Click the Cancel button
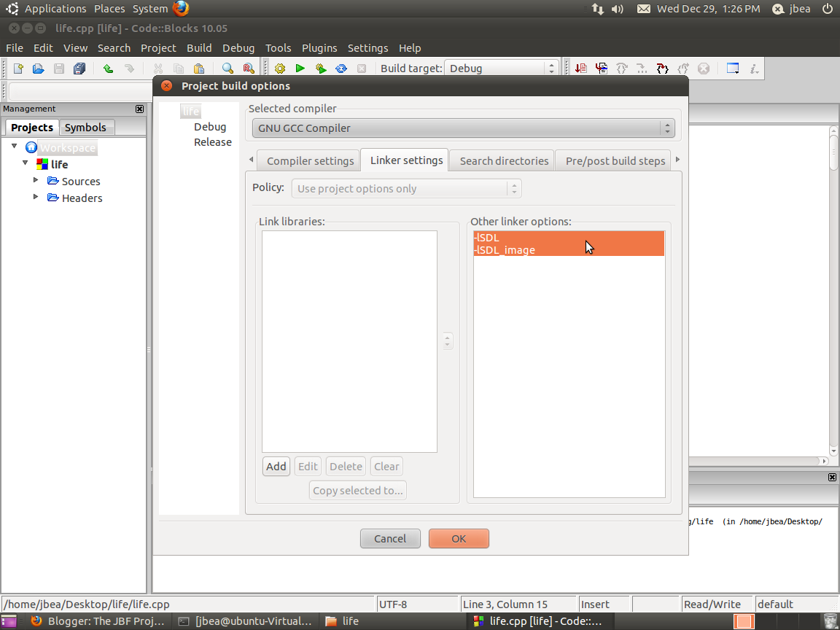This screenshot has width=840, height=630. tap(390, 538)
